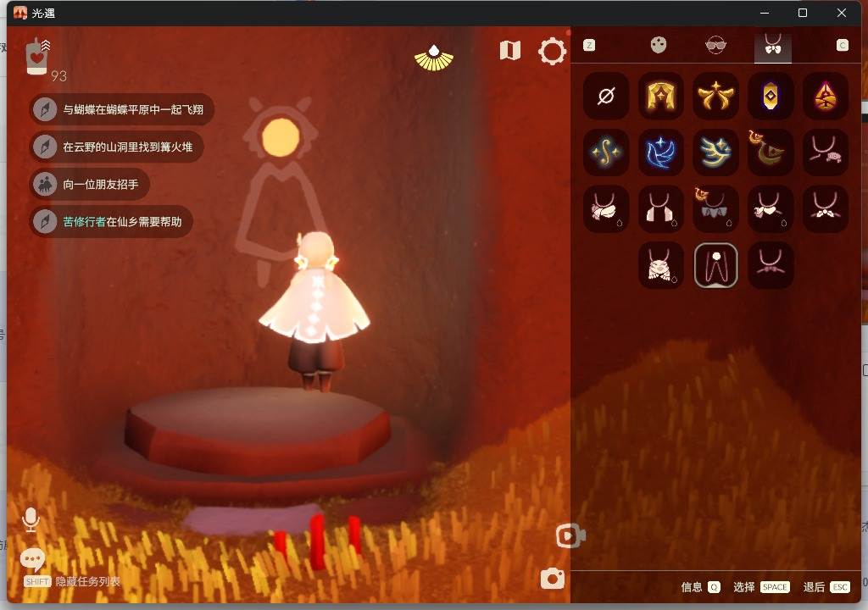Equip the olive crescent pendant with flame

(771, 152)
